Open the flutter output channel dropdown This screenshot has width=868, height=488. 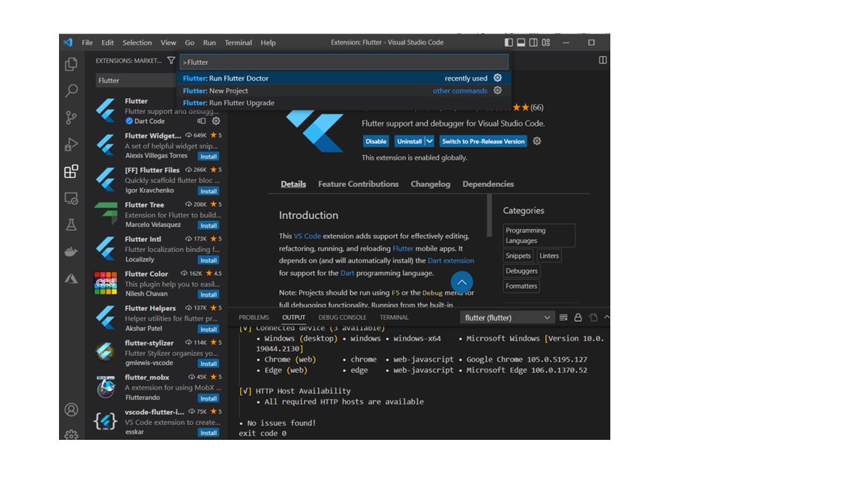507,317
